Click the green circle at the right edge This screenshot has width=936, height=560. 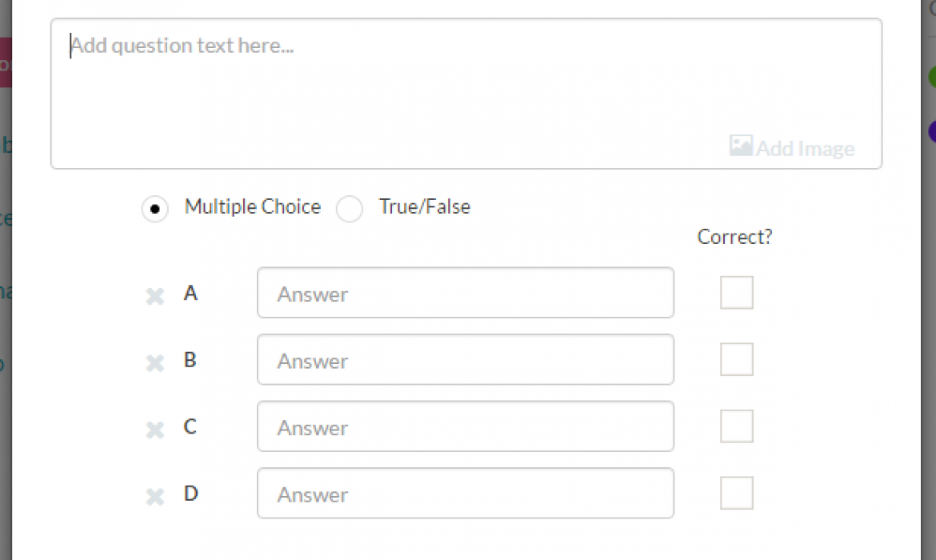click(932, 77)
